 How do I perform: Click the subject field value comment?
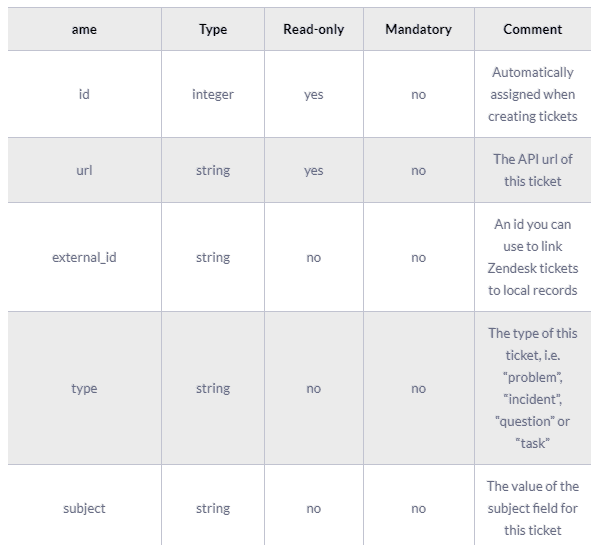pyautogui.click(x=533, y=508)
